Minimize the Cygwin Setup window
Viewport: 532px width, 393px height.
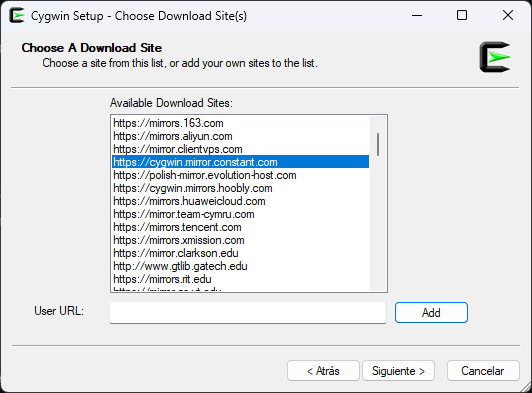click(x=417, y=15)
